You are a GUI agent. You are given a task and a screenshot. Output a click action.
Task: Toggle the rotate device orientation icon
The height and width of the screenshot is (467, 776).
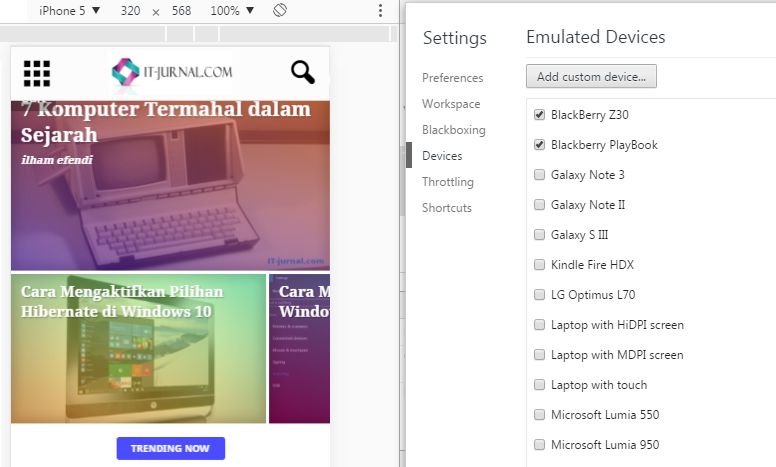280,10
